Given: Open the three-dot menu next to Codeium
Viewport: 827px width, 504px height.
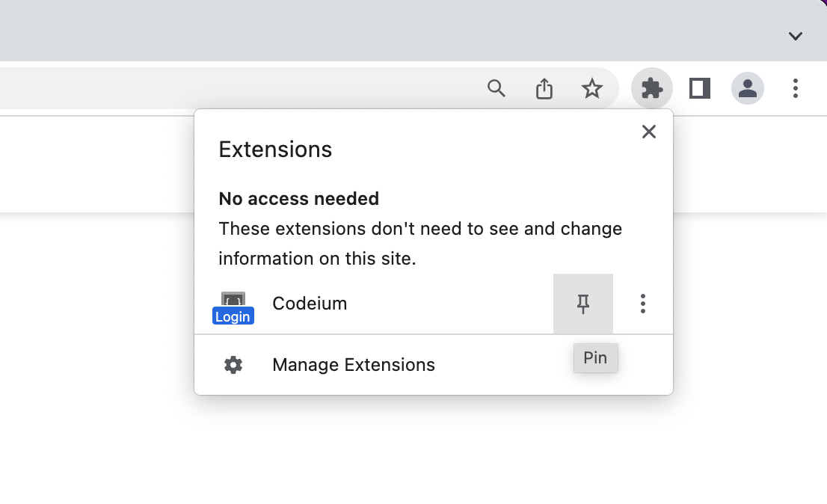Looking at the screenshot, I should click(642, 304).
